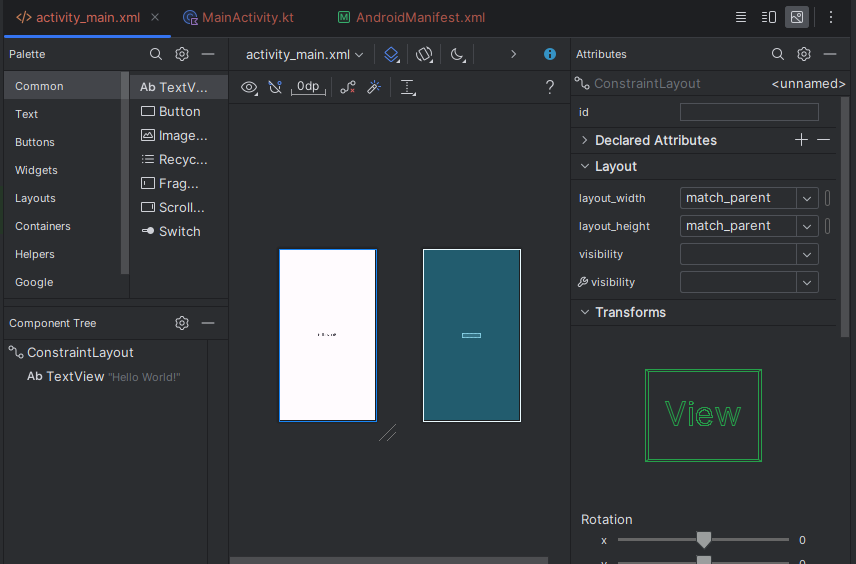Select the Containers palette category
This screenshot has height=564, width=856.
[x=62, y=226]
